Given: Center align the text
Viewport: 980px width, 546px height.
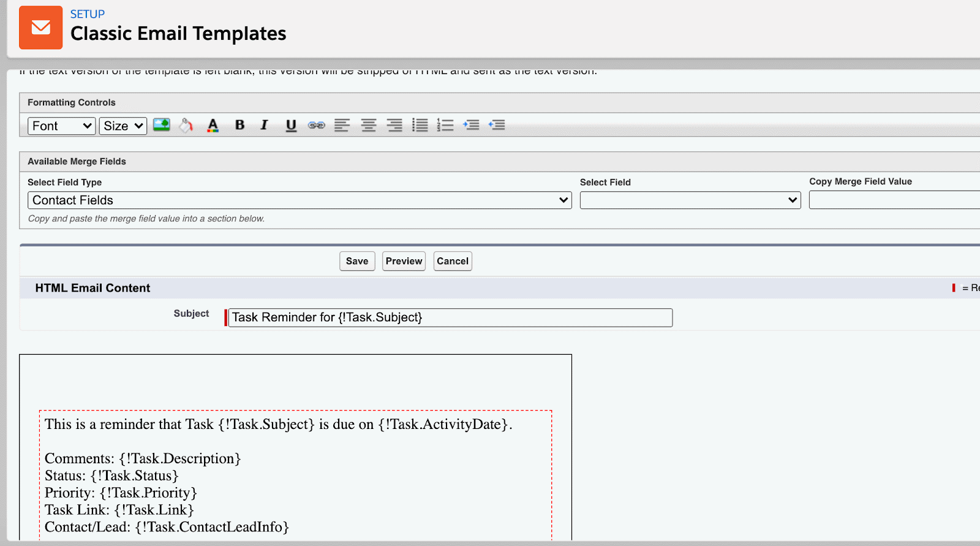Looking at the screenshot, I should (368, 125).
